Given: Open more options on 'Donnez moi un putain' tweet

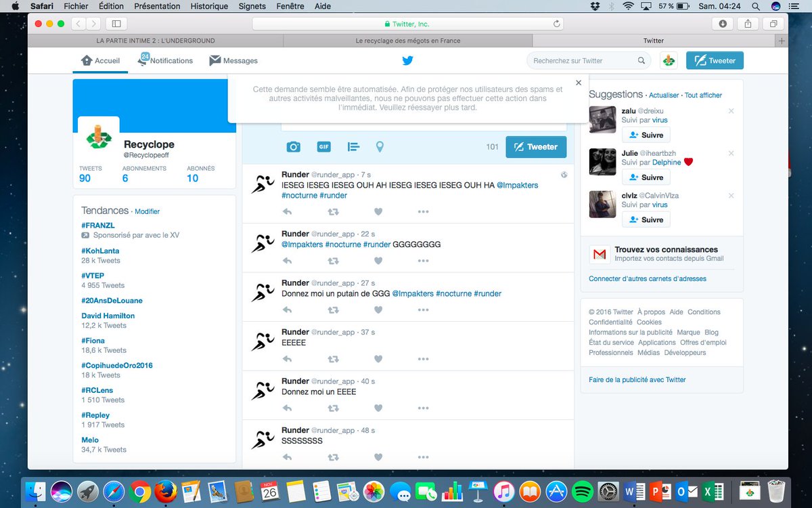Looking at the screenshot, I should 423,310.
